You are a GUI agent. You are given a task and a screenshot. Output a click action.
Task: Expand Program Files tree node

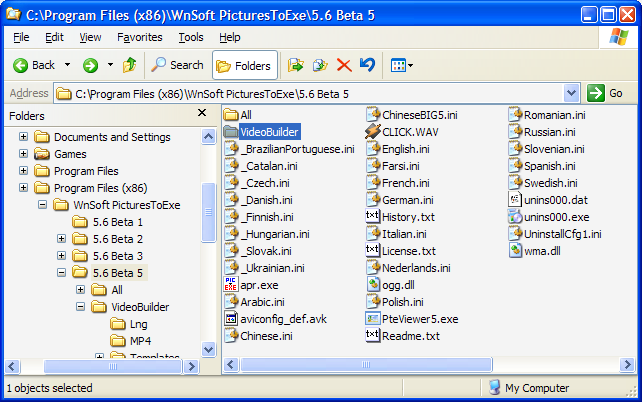[x=23, y=171]
